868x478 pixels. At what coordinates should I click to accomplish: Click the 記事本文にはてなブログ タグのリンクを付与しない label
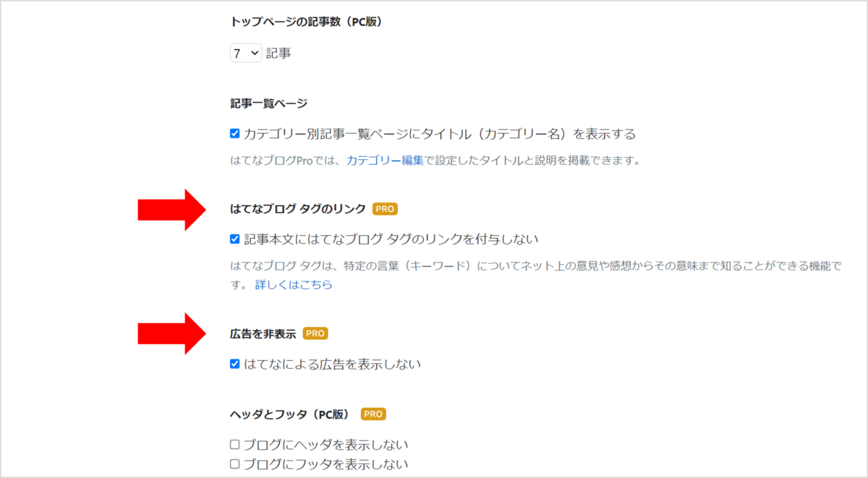tap(391, 239)
